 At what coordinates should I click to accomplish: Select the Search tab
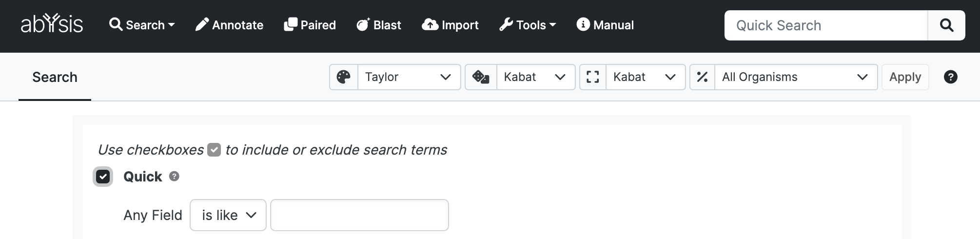55,77
